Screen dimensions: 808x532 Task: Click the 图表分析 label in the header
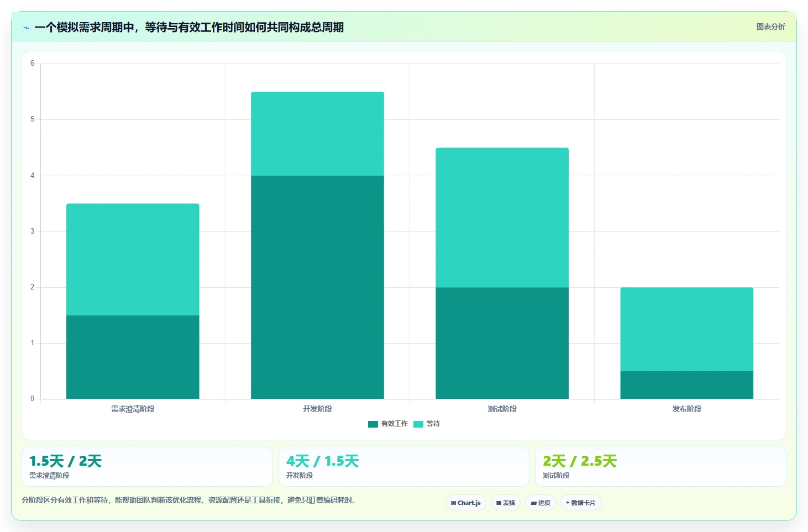tap(770, 27)
